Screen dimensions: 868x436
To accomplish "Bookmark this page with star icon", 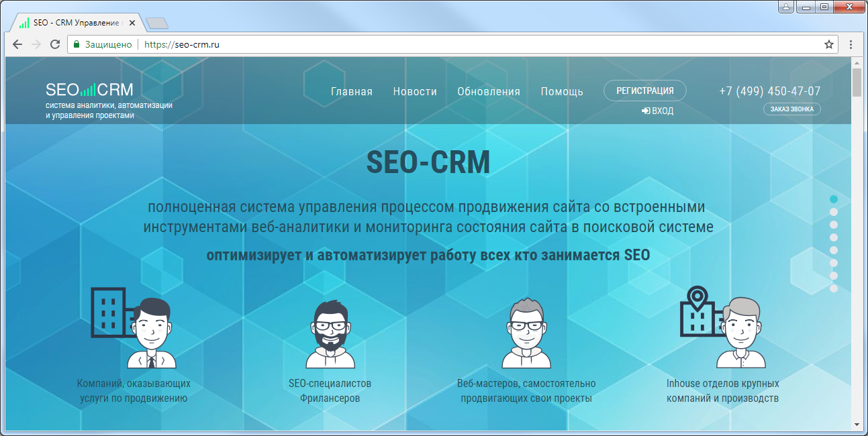I will point(829,44).
